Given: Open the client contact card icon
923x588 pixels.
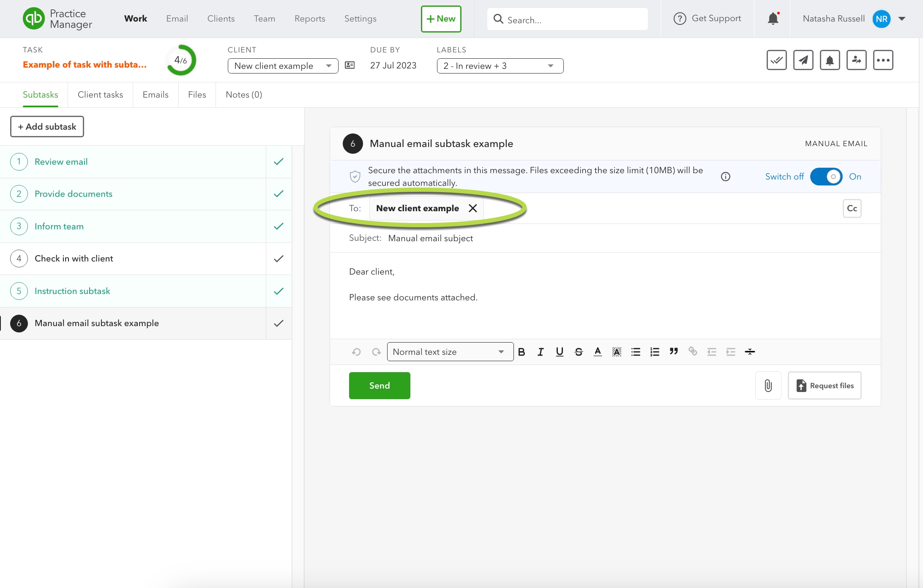Looking at the screenshot, I should point(350,65).
